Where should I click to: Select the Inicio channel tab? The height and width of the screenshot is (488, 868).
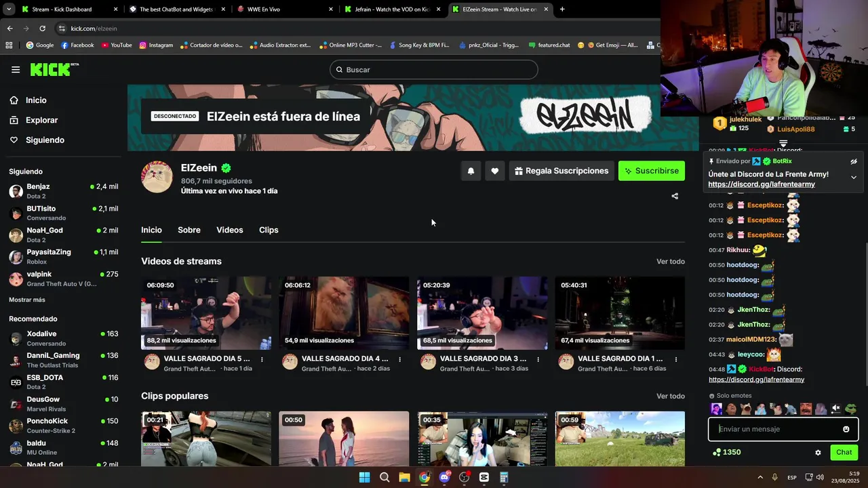click(151, 230)
